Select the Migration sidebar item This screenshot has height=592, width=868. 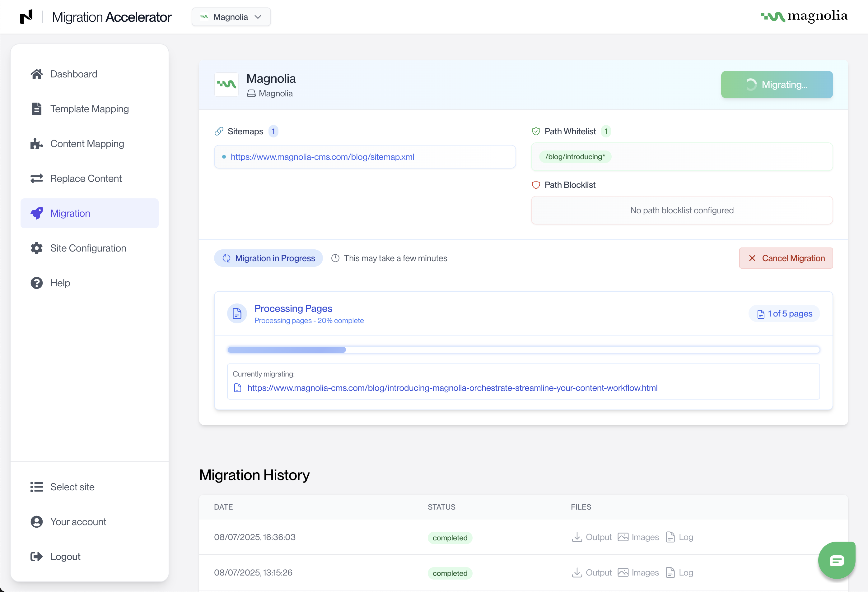[90, 213]
